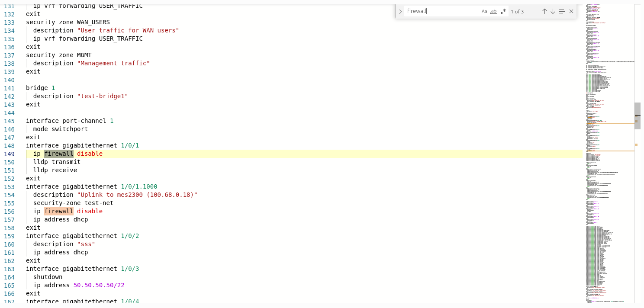
Task: Click "interface port-channel 1" line
Action: point(69,121)
